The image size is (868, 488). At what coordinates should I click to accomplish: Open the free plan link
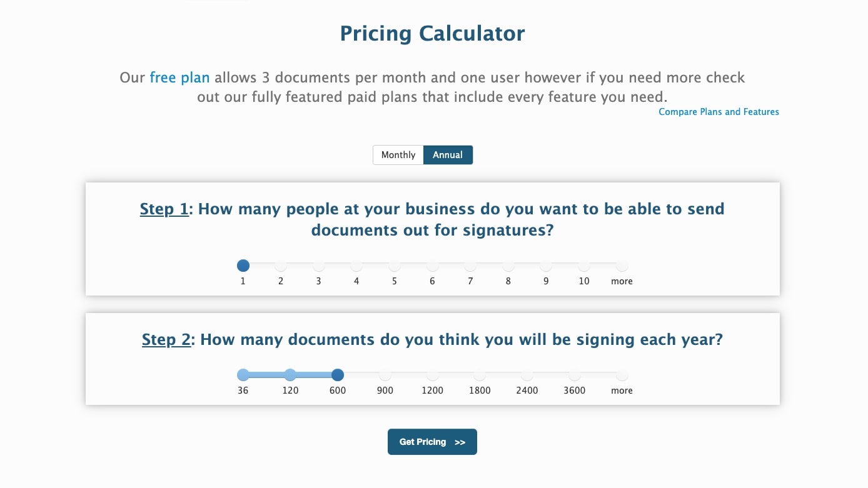coord(179,78)
